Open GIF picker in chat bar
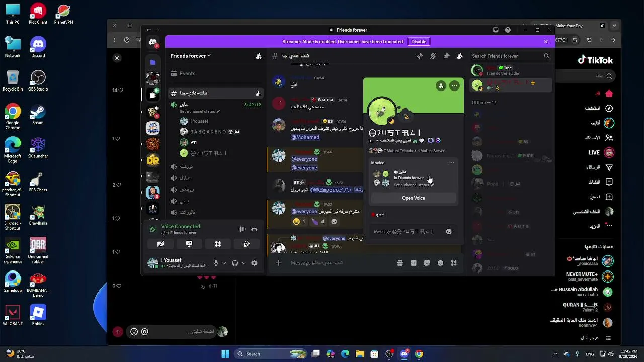Viewport: 644px width, 362px height. pos(414,263)
